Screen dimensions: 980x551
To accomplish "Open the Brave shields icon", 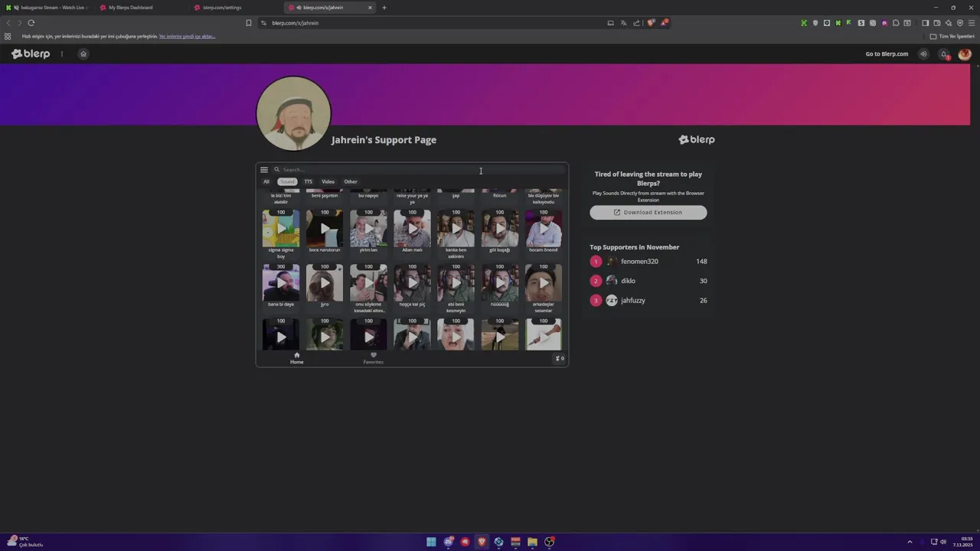I will click(x=651, y=23).
